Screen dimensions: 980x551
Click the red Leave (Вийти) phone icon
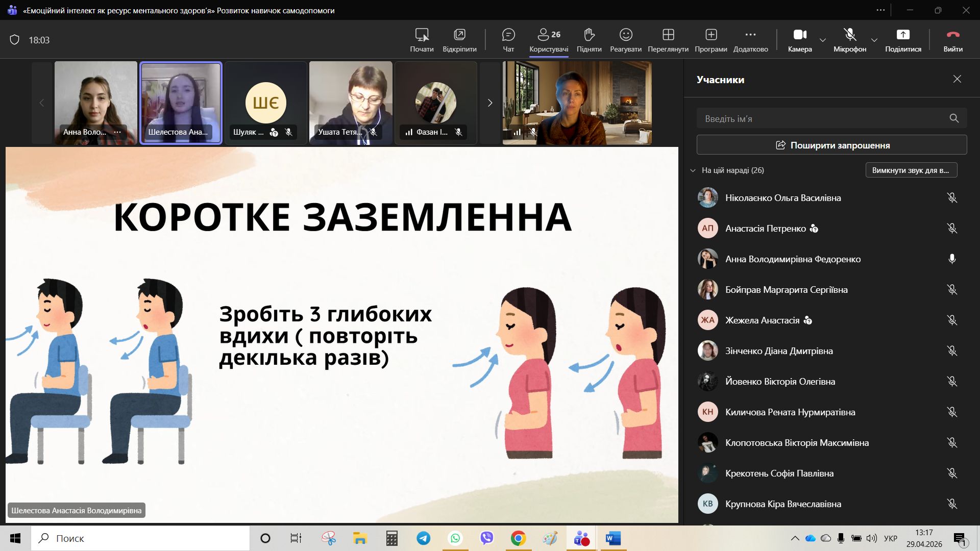tap(953, 35)
